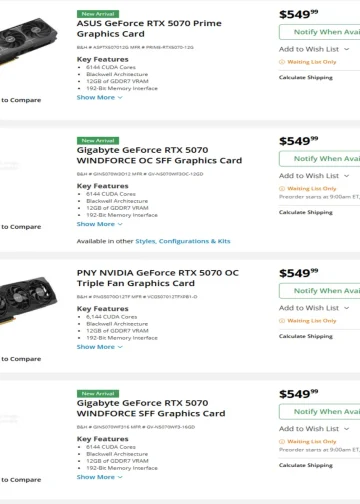This screenshot has height=504, width=360.
Task: Click Calculate Shipping for the ASUS card
Action: pos(306,77)
